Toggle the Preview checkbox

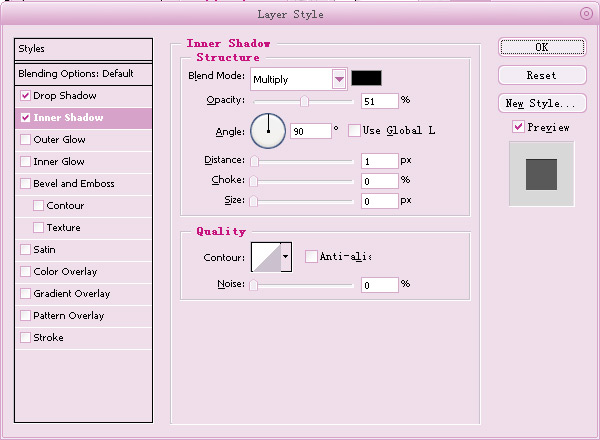coord(518,127)
